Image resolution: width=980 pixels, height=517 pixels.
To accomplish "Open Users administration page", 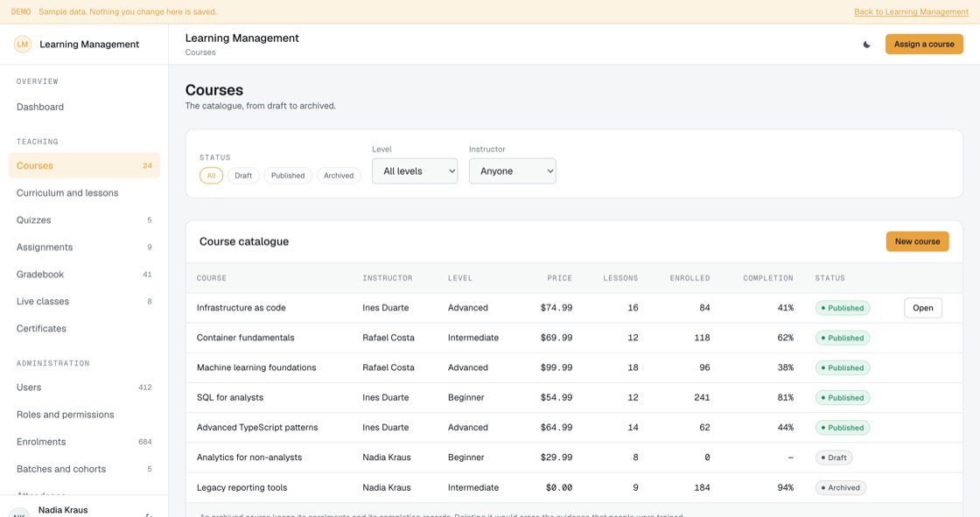I will point(84,387).
